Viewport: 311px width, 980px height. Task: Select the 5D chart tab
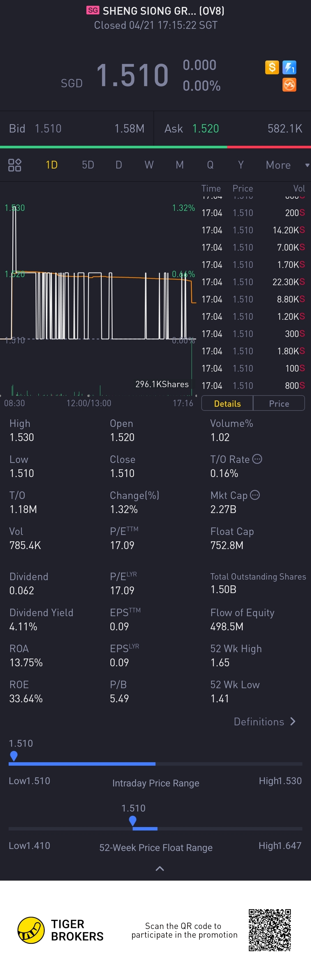tap(88, 165)
